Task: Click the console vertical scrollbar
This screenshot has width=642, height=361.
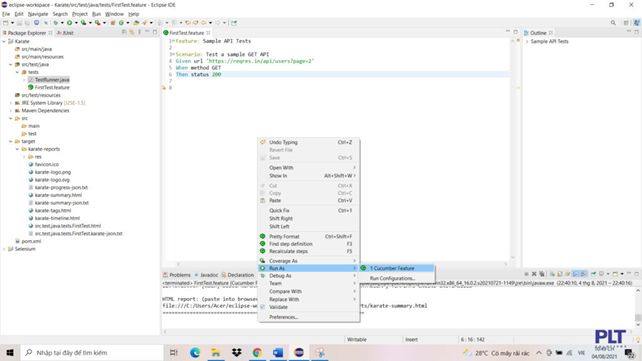Action: (x=638, y=307)
